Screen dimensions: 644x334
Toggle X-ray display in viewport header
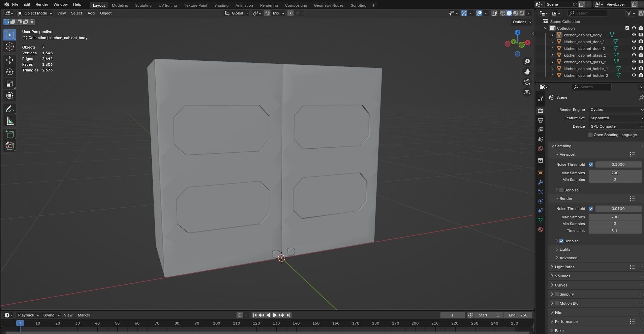pos(494,13)
